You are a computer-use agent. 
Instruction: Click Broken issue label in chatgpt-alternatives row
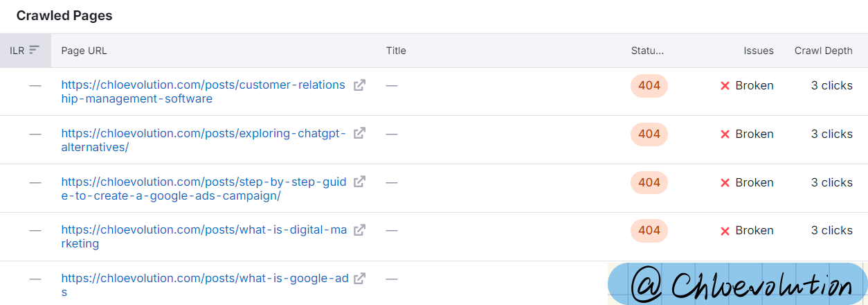[x=754, y=134]
